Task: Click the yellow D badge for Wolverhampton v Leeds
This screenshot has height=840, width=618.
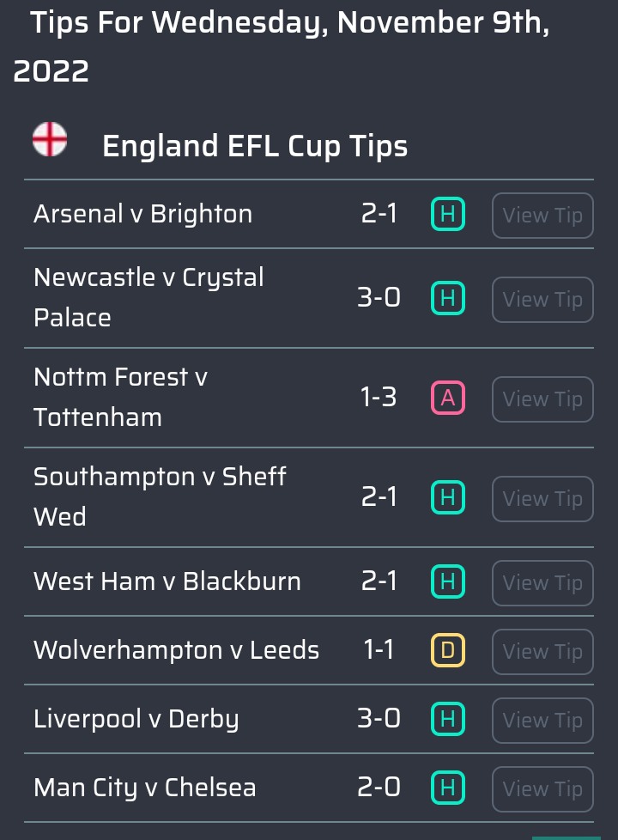Action: coord(448,650)
